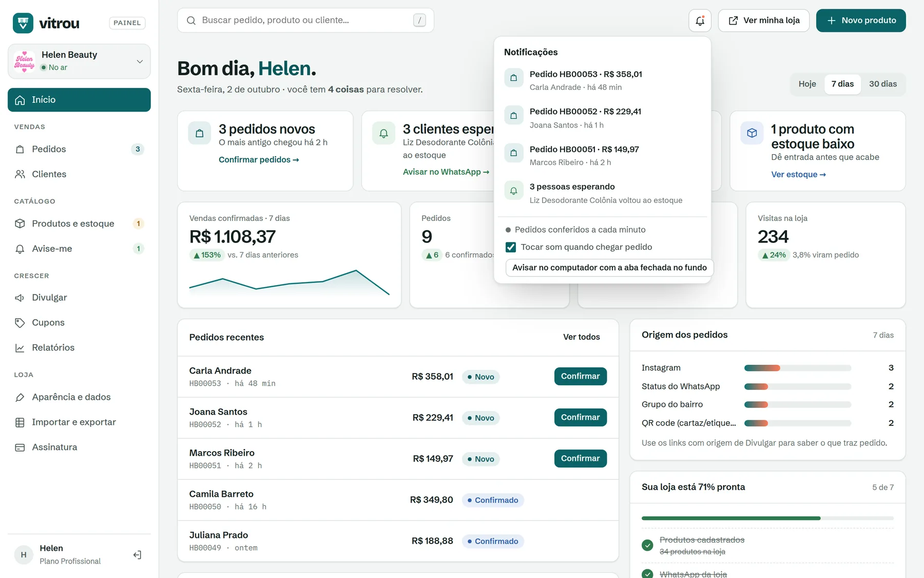Click the Aparência e dados brush icon

click(20, 398)
